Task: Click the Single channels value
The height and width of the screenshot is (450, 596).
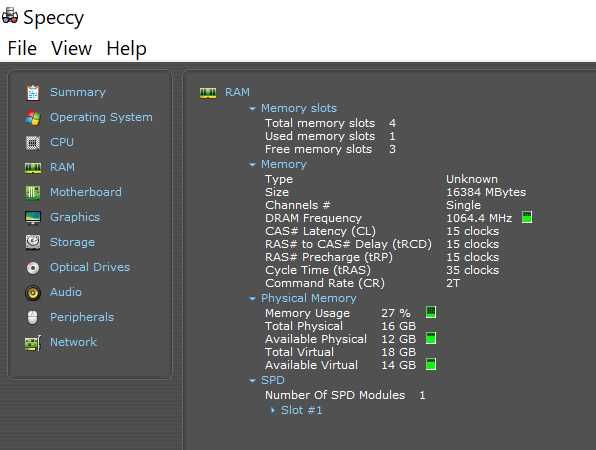Action: (463, 206)
